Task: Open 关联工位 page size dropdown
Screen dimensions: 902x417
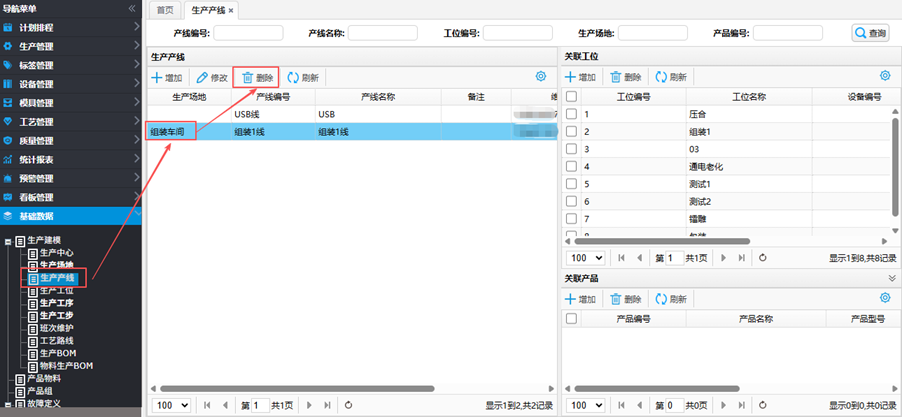Action: tap(586, 258)
